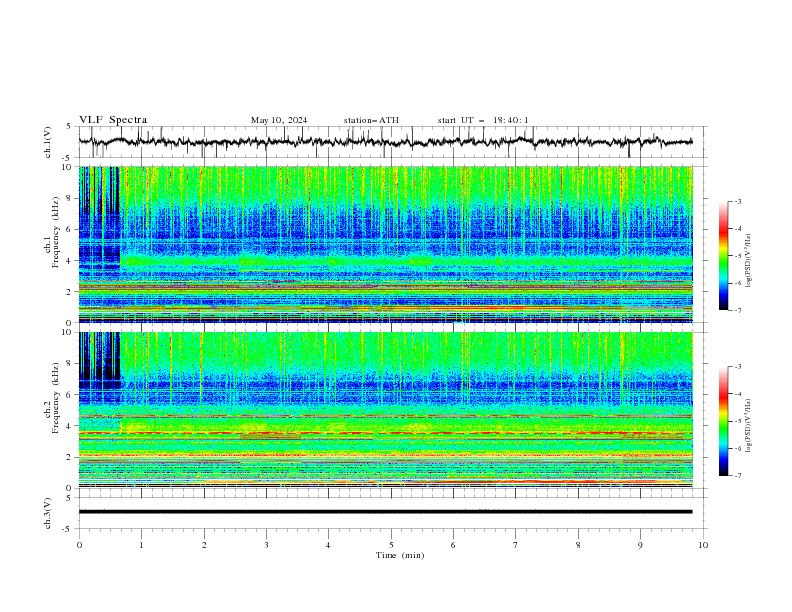Viewport: 792px width, 612px height.
Task: Click the time axis tick label '3'
Action: tap(266, 545)
